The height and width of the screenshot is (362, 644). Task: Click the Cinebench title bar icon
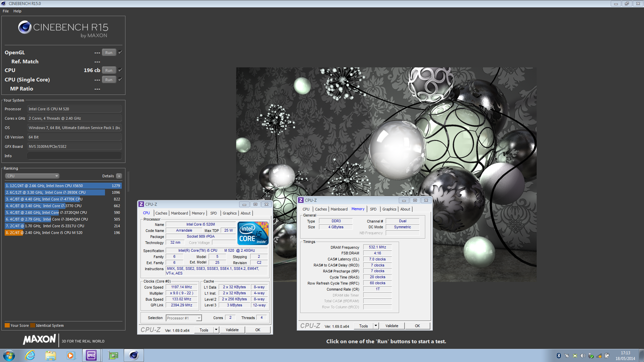4,3
